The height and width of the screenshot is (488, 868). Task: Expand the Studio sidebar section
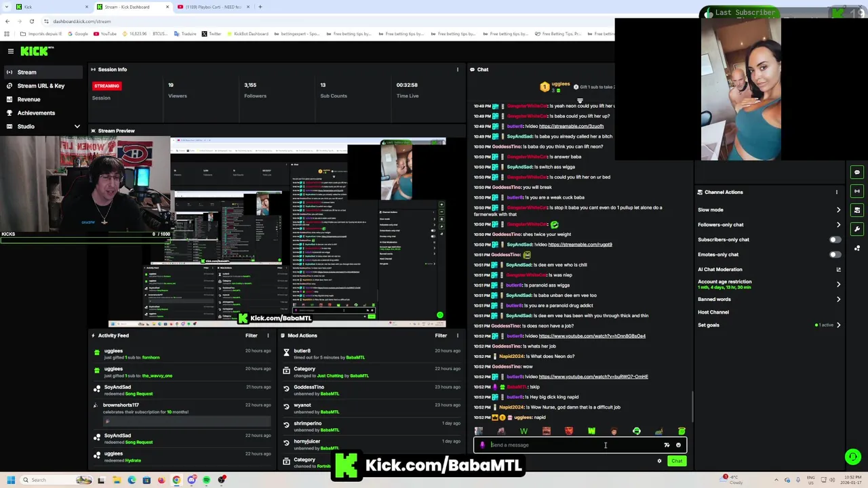coord(77,126)
